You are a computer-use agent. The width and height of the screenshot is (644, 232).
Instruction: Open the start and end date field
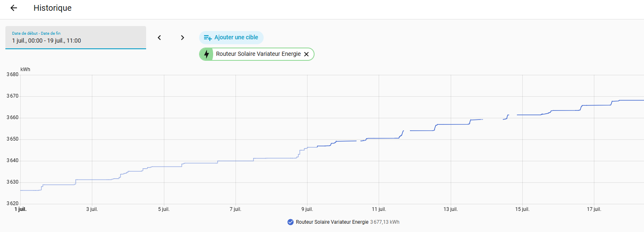point(76,38)
